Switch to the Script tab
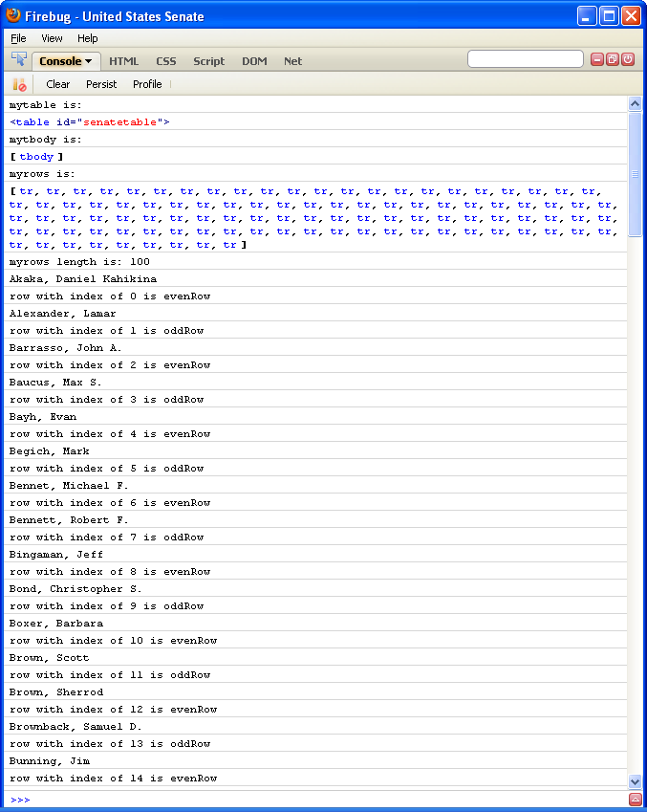This screenshot has width=647, height=812. (208, 61)
